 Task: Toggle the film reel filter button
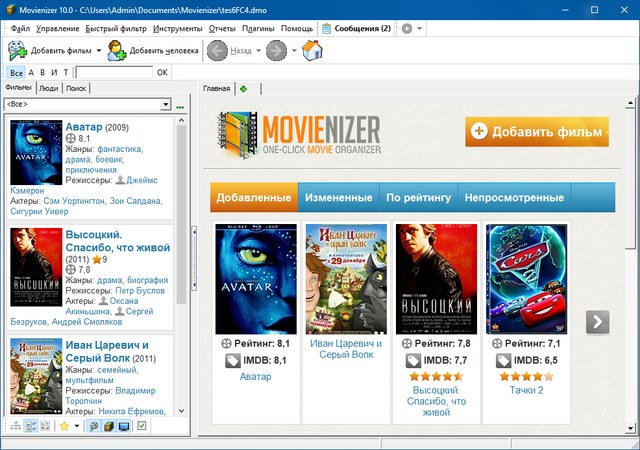point(94,426)
